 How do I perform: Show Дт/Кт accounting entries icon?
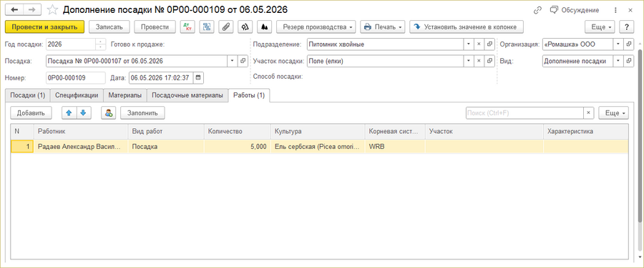188,27
